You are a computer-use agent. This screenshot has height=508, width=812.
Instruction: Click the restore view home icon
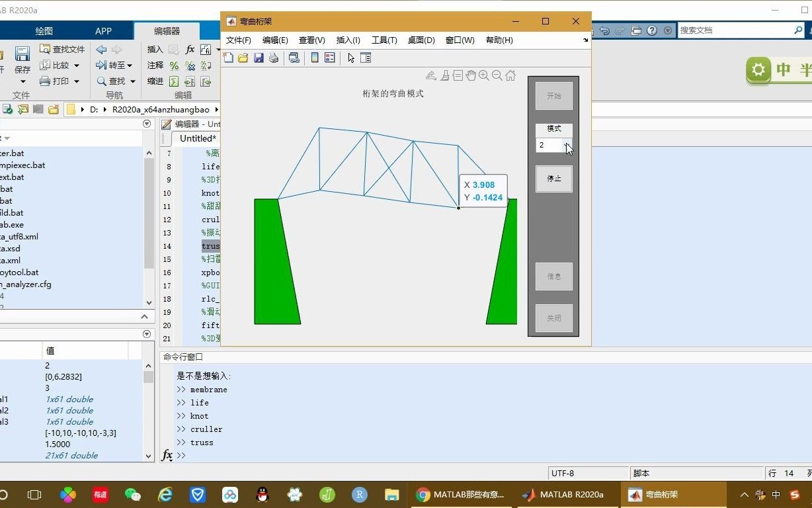510,76
